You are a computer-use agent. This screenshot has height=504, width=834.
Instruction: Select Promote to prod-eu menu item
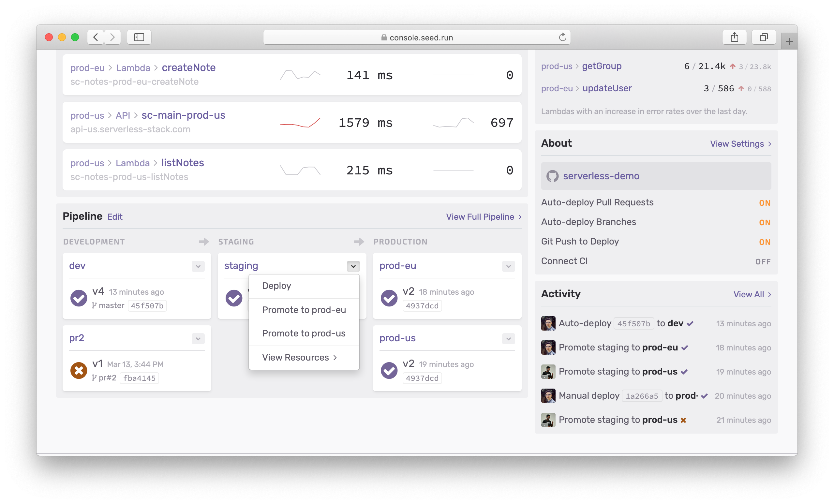point(304,310)
